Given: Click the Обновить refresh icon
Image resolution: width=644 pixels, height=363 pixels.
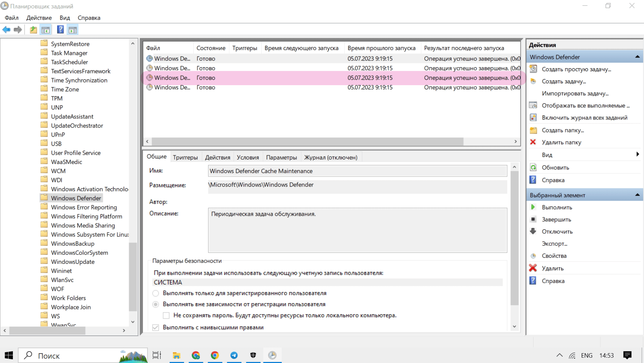Looking at the screenshot, I should [x=533, y=167].
